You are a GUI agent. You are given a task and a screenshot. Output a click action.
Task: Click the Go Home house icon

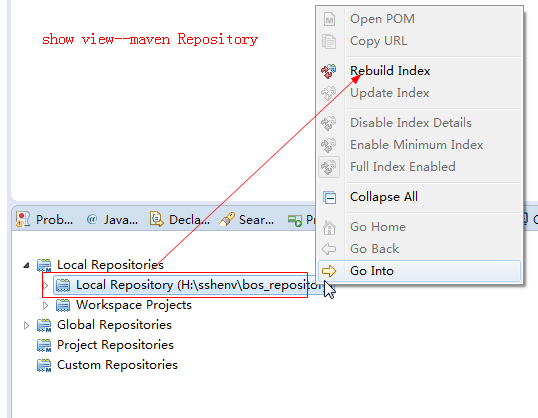coord(329,227)
